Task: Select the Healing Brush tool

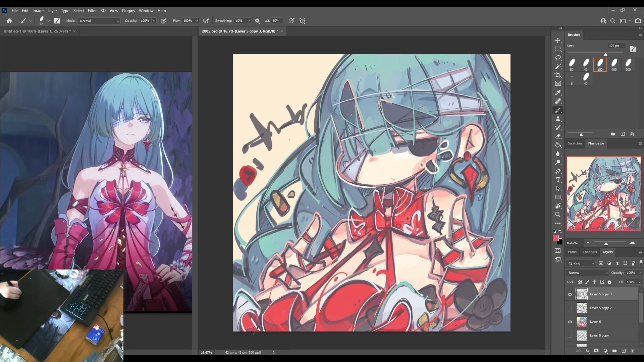Action: point(558,101)
